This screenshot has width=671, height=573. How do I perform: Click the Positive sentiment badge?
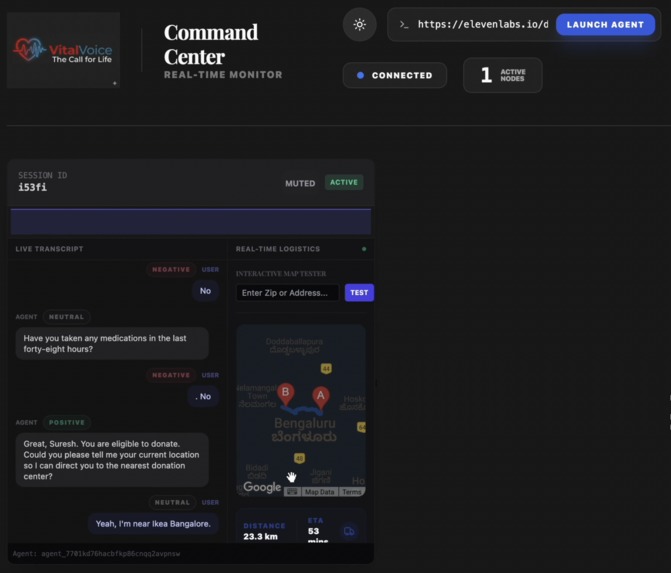[x=67, y=422]
